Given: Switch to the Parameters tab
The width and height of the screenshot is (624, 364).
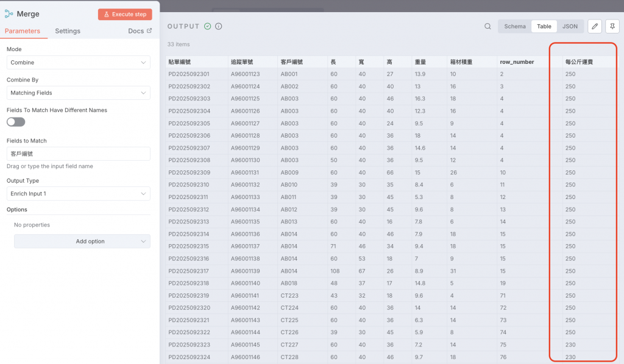Looking at the screenshot, I should [x=23, y=31].
